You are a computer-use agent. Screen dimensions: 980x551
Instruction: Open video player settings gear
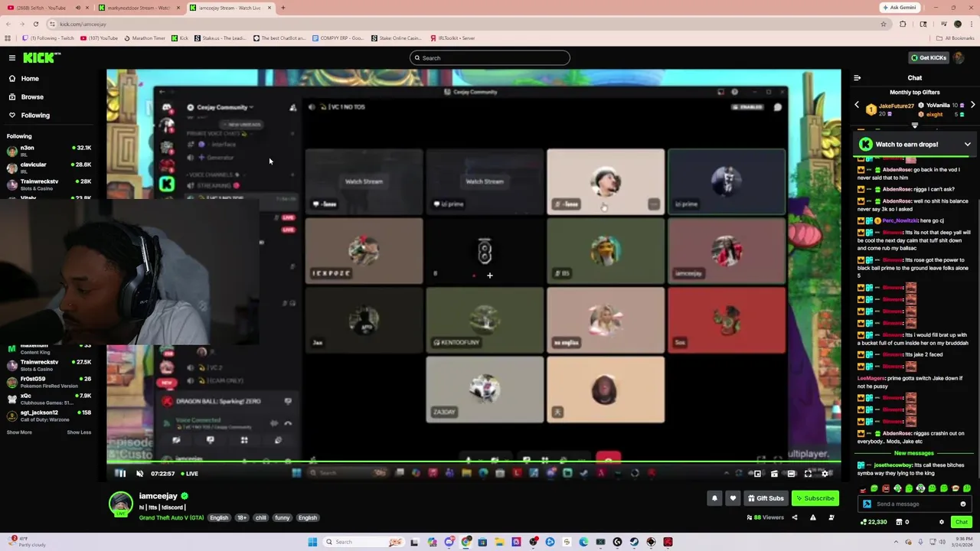(x=825, y=474)
